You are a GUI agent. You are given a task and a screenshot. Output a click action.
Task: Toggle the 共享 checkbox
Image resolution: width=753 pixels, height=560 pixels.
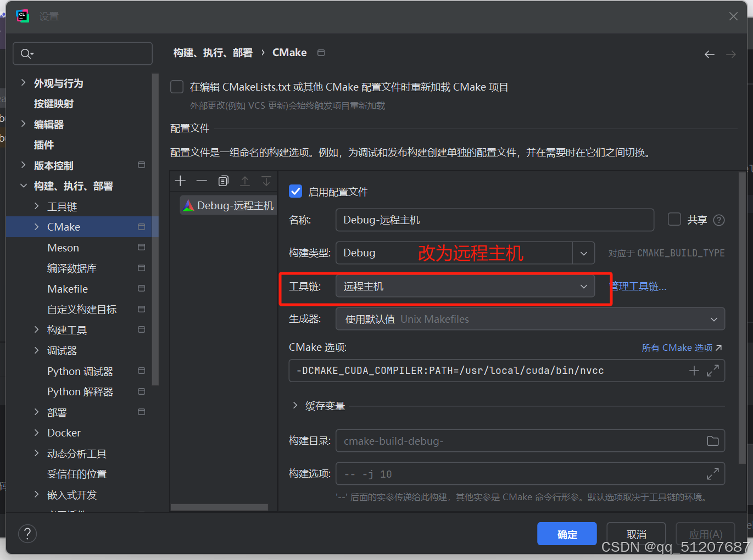tap(674, 220)
